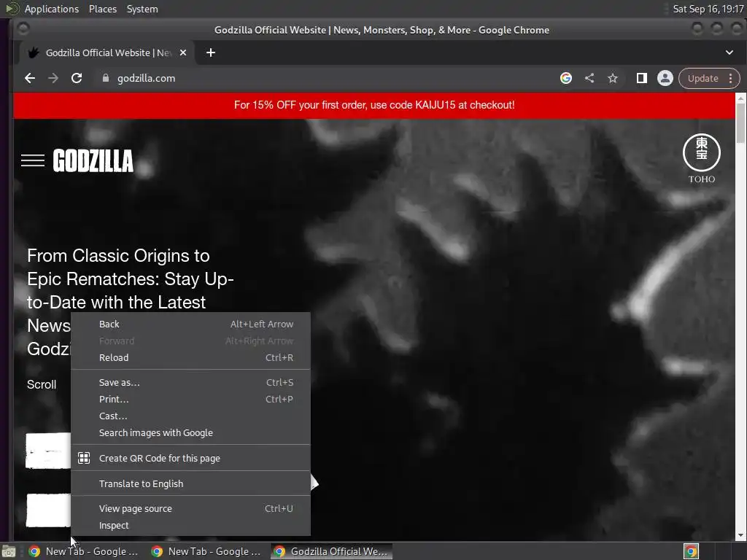Image resolution: width=747 pixels, height=560 pixels.
Task: Choose Reload in context menu
Action: click(x=190, y=357)
